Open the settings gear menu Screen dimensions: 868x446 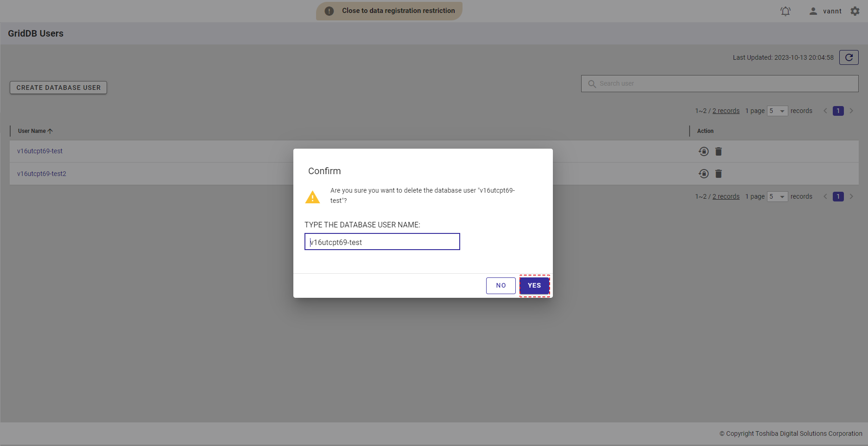[x=855, y=11]
